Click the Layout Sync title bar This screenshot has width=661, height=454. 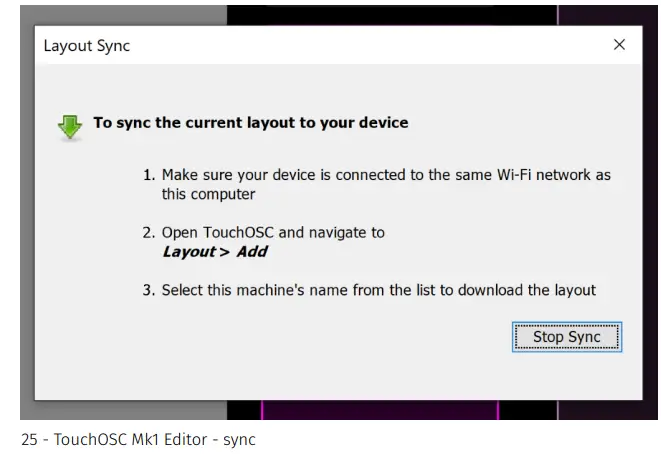pos(300,45)
